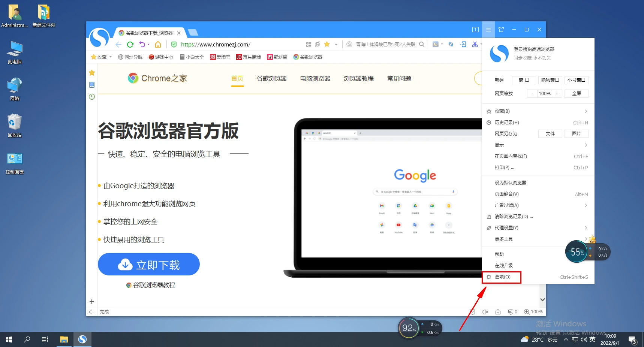The height and width of the screenshot is (347, 644).
Task: Click the Sogou browser taskbar icon
Action: (x=82, y=340)
